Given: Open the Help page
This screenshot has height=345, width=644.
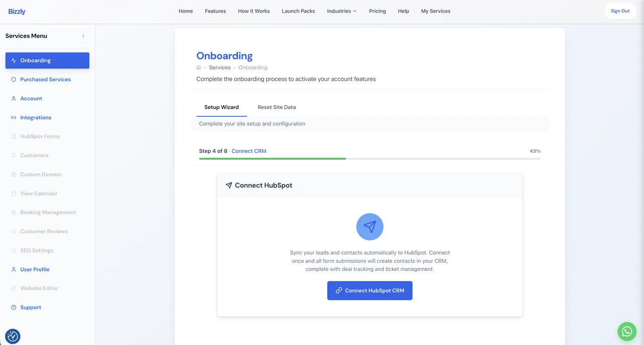Looking at the screenshot, I should point(404,11).
